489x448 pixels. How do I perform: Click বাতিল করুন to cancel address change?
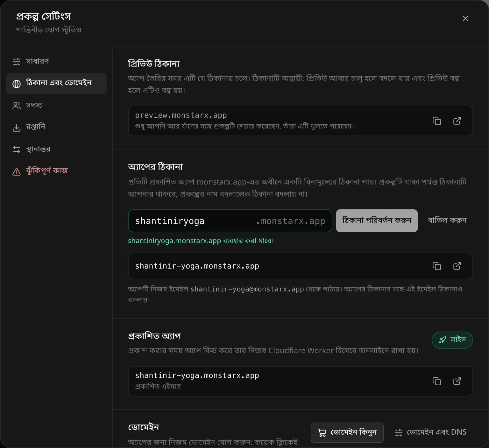coord(447,221)
